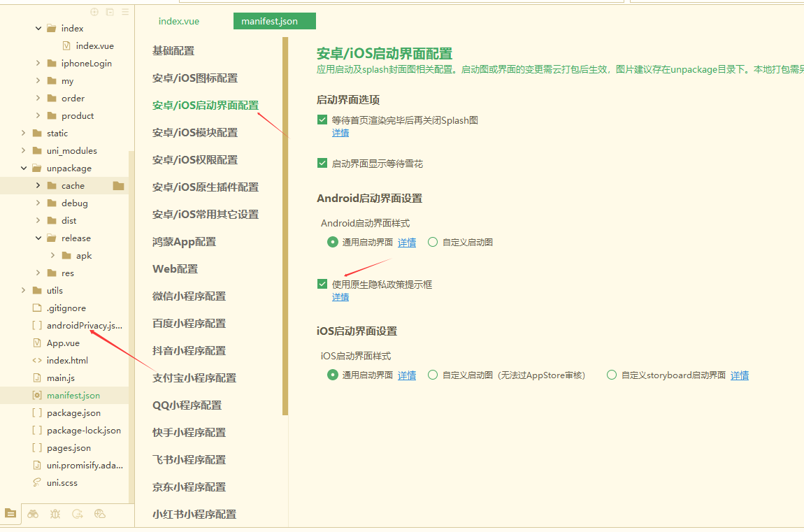Viewport: 804px width, 532px height.
Task: Open '基础配置' manifest section
Action: click(x=173, y=51)
